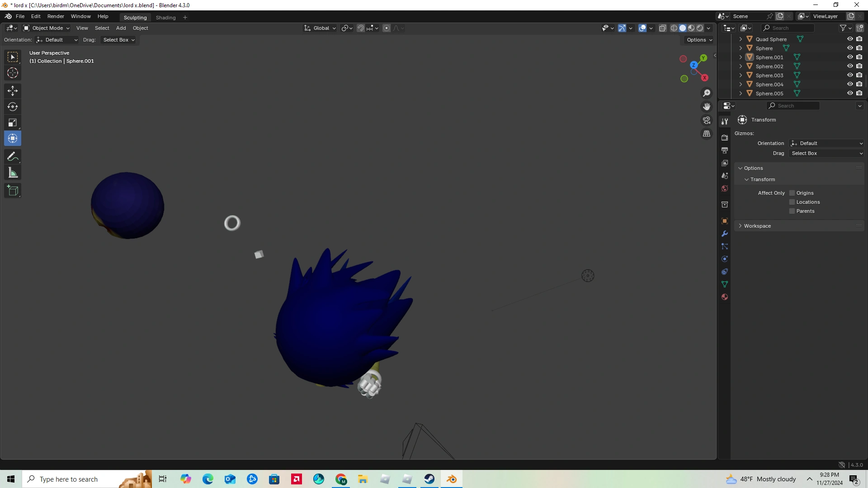Enable Affect Only Locations checkbox

(792, 202)
